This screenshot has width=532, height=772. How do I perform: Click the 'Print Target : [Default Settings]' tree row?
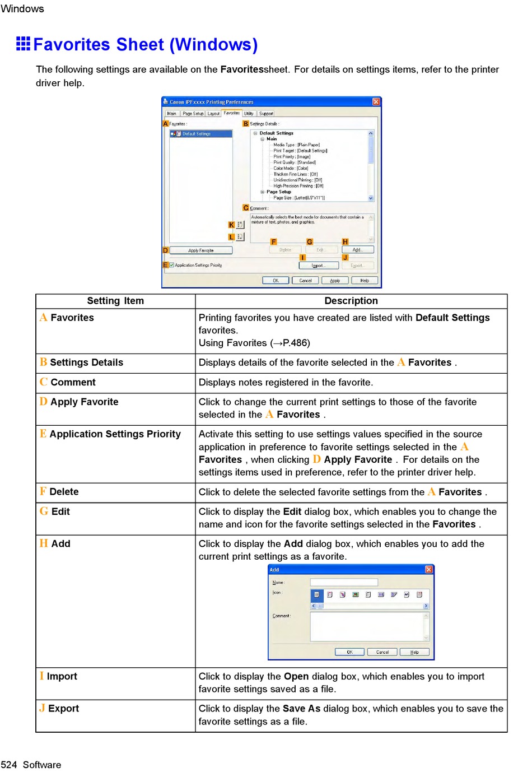(x=300, y=151)
